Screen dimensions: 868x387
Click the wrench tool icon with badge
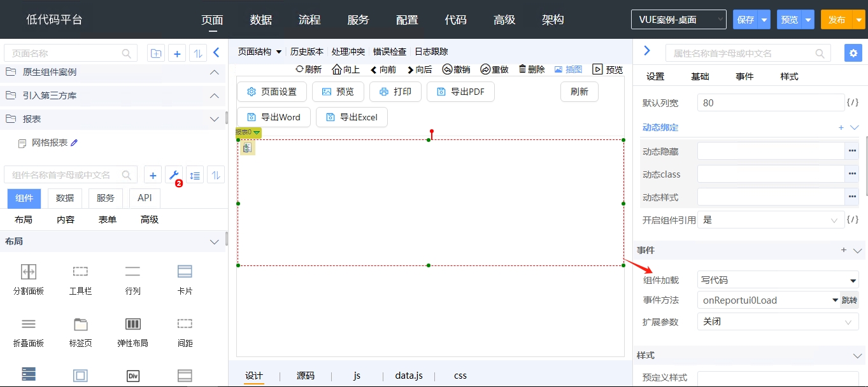coord(173,175)
